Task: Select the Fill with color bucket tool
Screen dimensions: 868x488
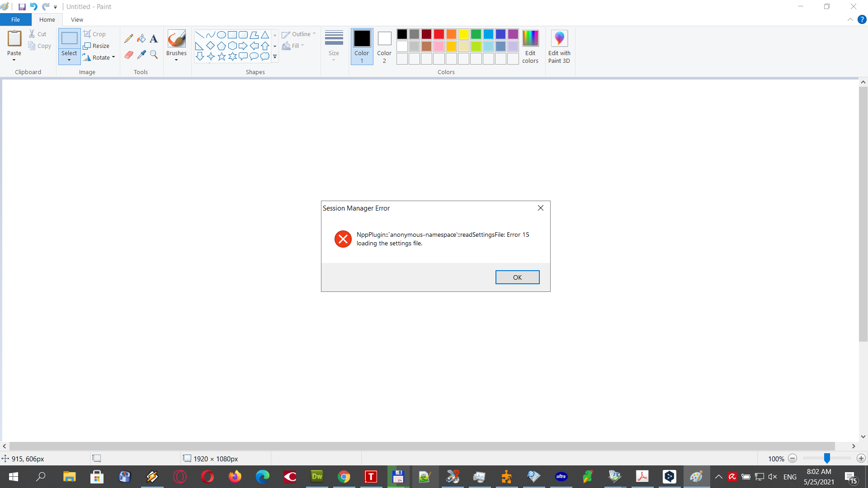Action: pos(142,38)
